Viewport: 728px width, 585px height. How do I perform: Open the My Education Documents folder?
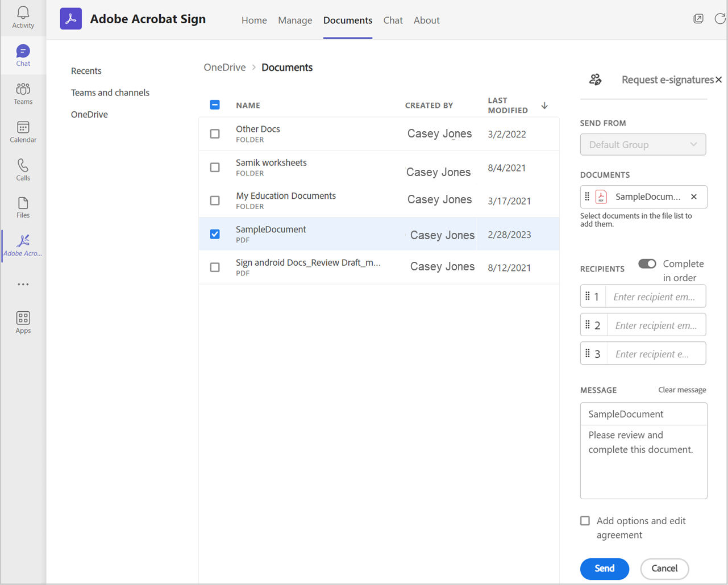pos(286,195)
